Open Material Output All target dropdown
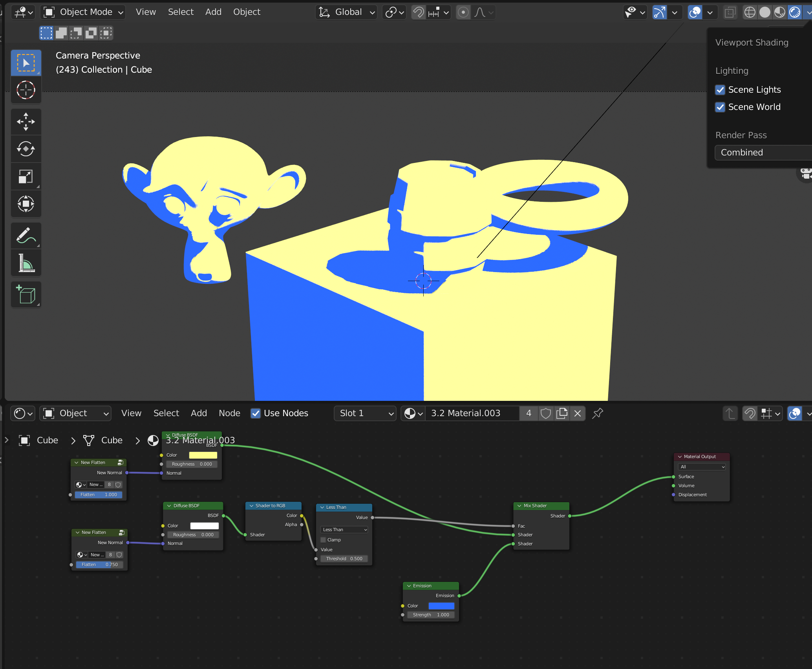The height and width of the screenshot is (669, 812). [x=702, y=467]
